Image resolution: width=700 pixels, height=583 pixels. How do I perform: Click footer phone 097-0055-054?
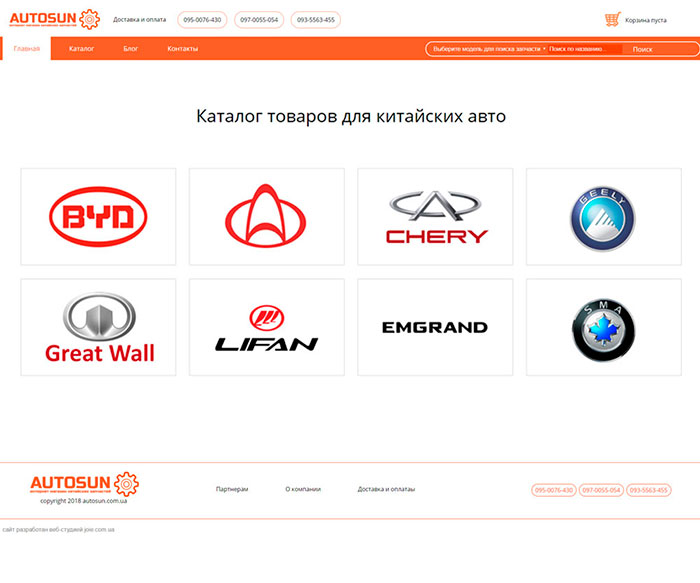(x=601, y=490)
